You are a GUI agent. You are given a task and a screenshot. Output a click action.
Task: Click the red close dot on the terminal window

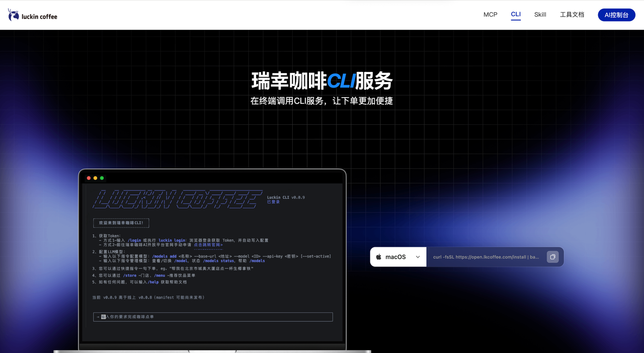tap(89, 178)
